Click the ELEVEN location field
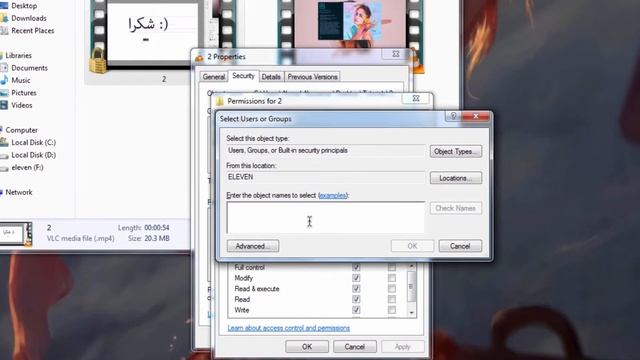The image size is (640, 360). tap(326, 177)
